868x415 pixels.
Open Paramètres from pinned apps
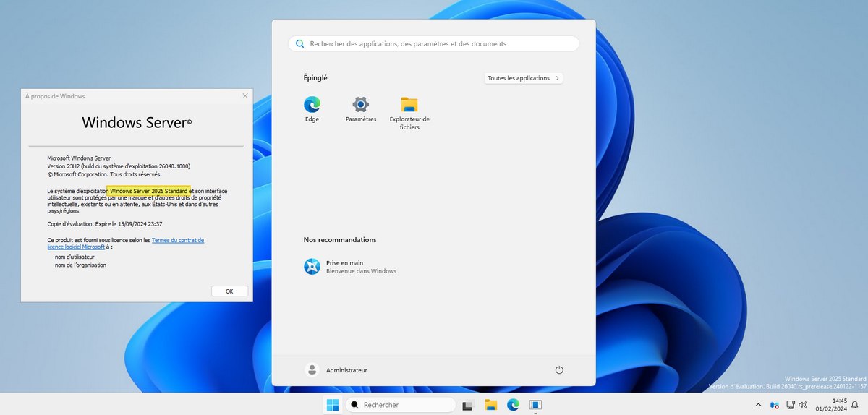point(360,104)
